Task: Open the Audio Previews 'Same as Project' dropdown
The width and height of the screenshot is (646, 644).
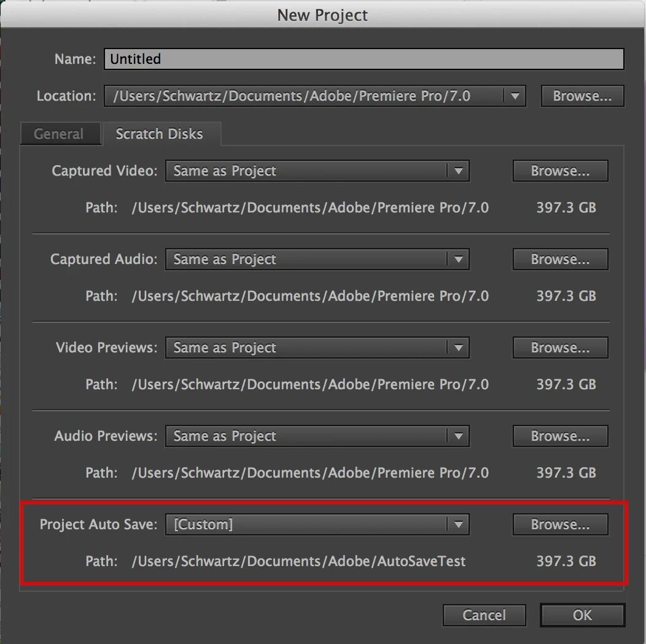Action: 317,436
